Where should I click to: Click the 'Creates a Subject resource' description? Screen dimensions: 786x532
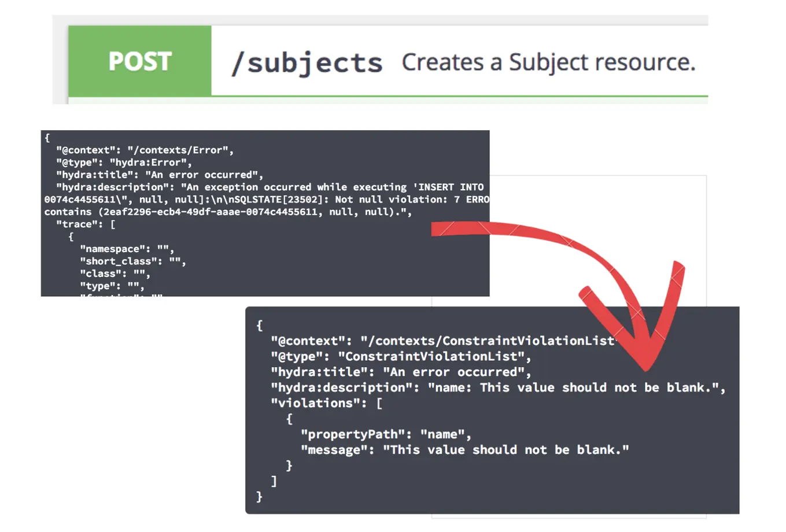(x=548, y=61)
